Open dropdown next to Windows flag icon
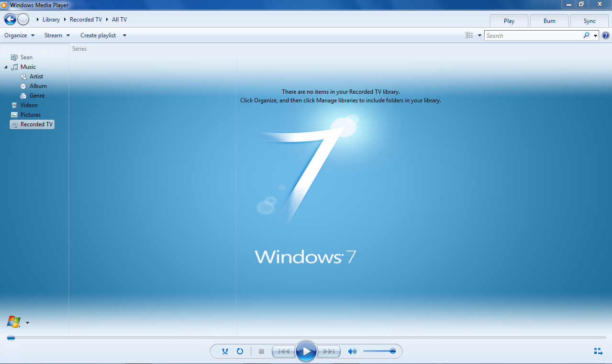The width and height of the screenshot is (612, 364). point(27,323)
